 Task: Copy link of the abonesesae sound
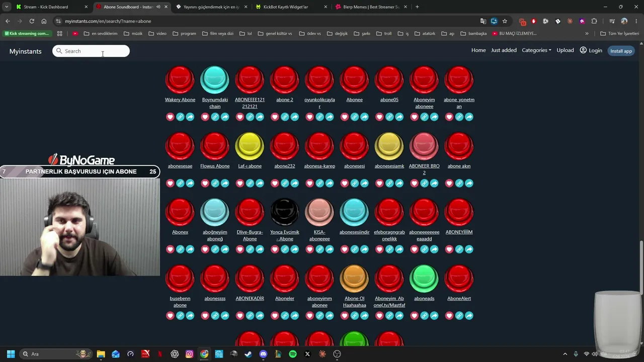pos(180,184)
